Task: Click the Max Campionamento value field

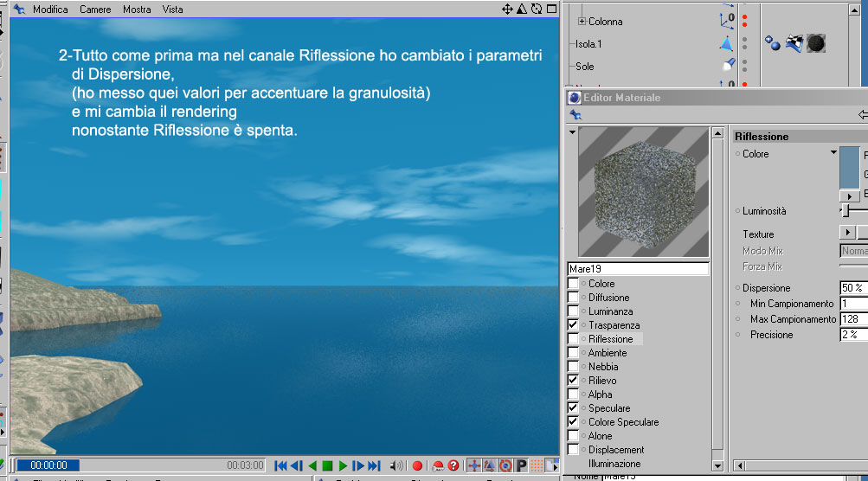Action: (853, 319)
